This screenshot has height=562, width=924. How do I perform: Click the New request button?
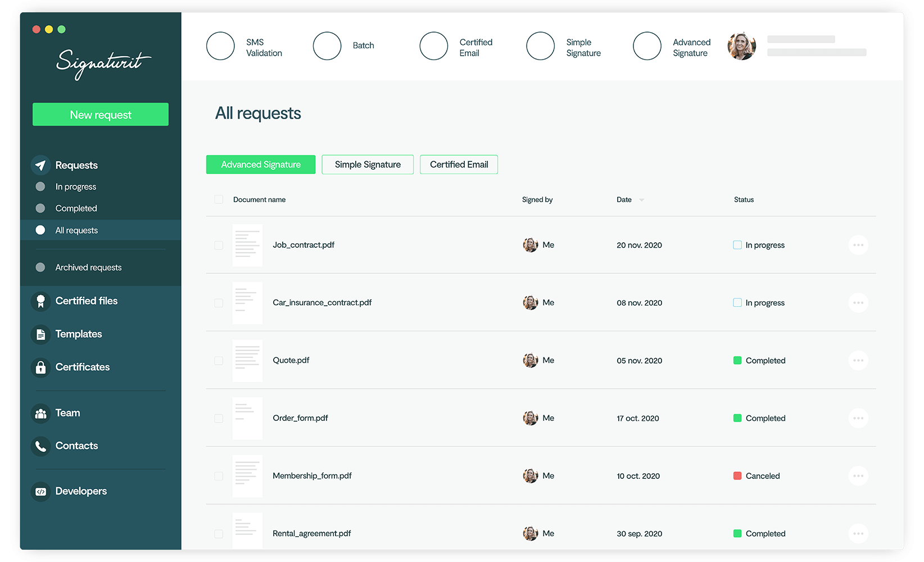click(101, 115)
